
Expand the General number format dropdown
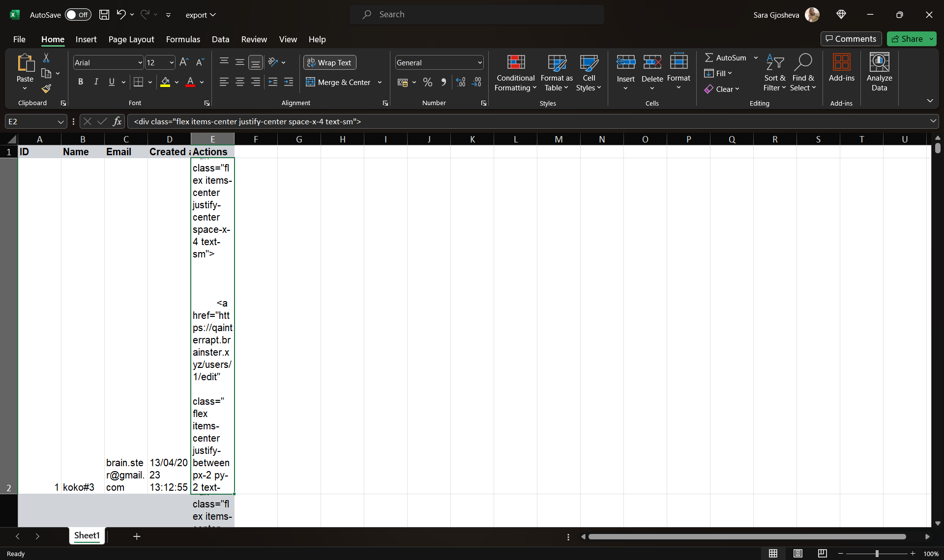click(x=479, y=62)
